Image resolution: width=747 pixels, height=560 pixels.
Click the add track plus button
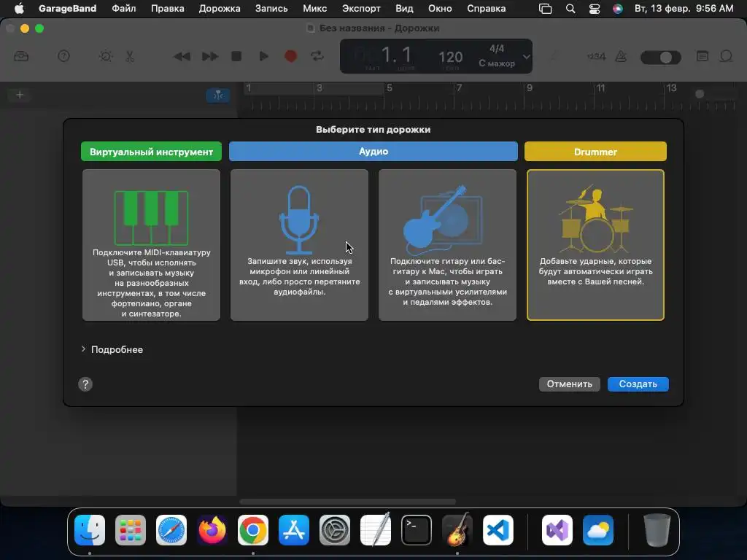click(x=20, y=95)
